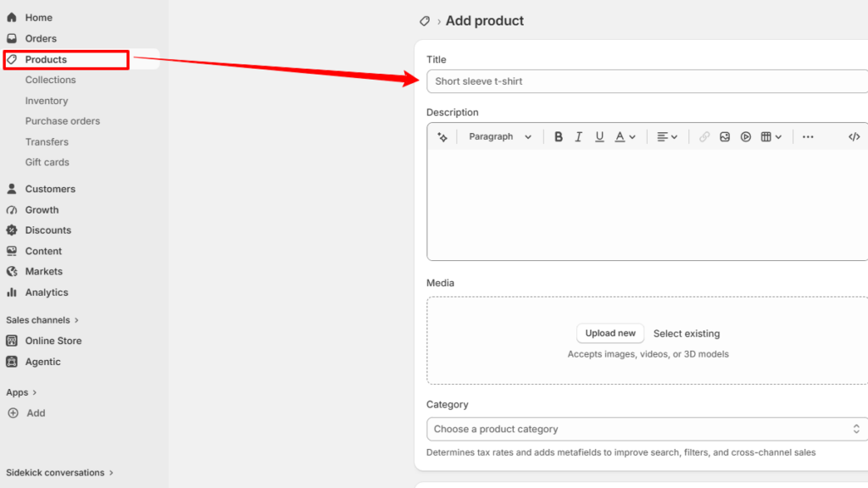The image size is (868, 488).
Task: Click the insert link icon
Action: click(704, 136)
